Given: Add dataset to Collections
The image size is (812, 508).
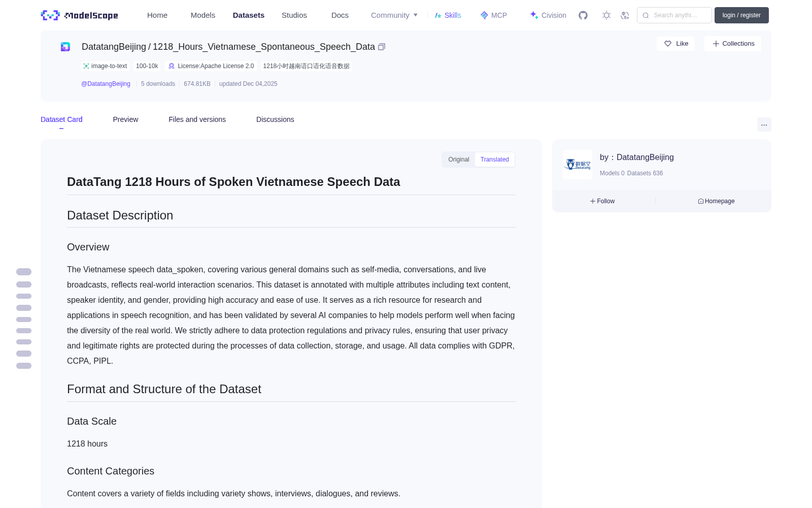Looking at the screenshot, I should tap(733, 44).
